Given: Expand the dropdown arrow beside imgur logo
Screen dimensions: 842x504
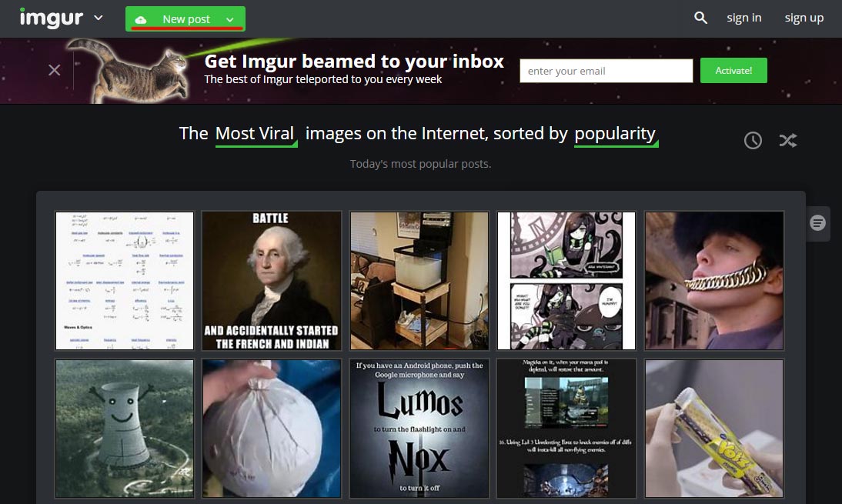Looking at the screenshot, I should tap(99, 18).
